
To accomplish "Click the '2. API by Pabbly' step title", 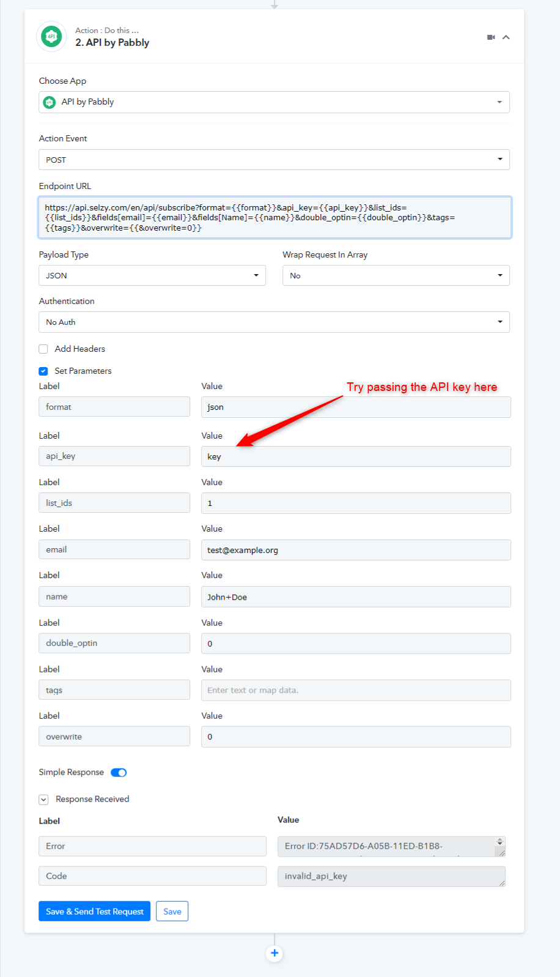I will [x=112, y=42].
